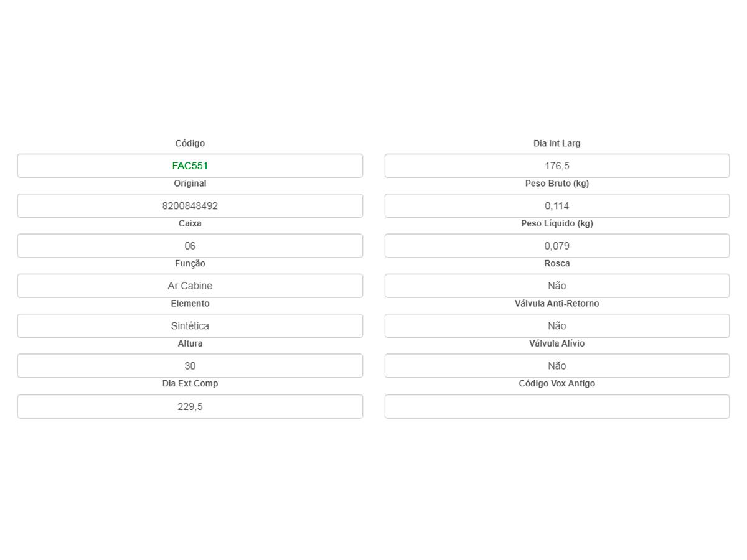Select the Original field with 8200848492

click(x=190, y=206)
